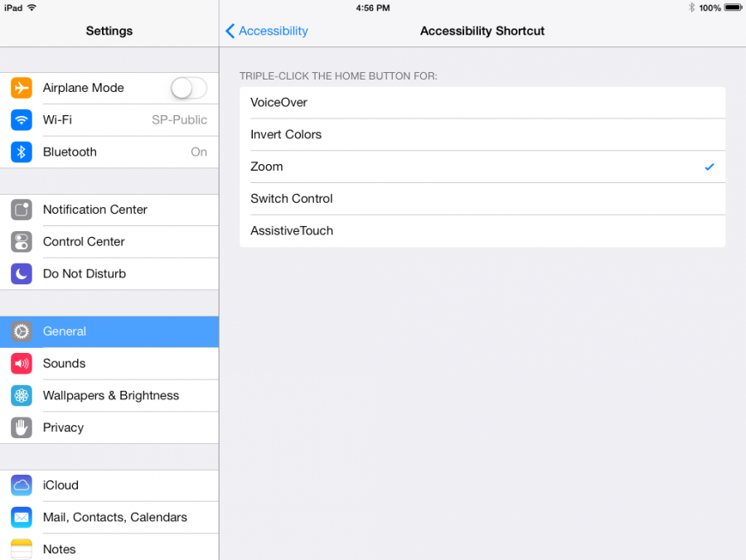This screenshot has width=746, height=560.
Task: Open Privacy settings via the hand icon
Action: pyautogui.click(x=21, y=427)
